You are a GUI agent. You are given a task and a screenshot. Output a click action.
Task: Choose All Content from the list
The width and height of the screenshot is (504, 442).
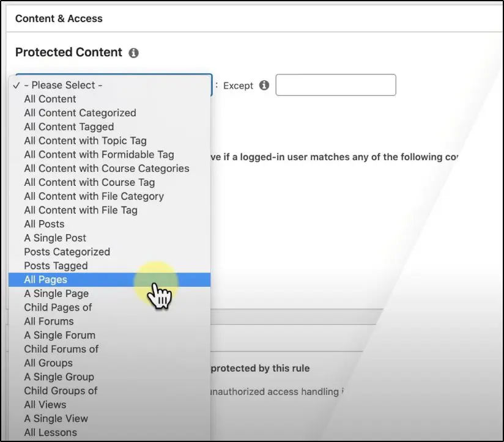(50, 98)
